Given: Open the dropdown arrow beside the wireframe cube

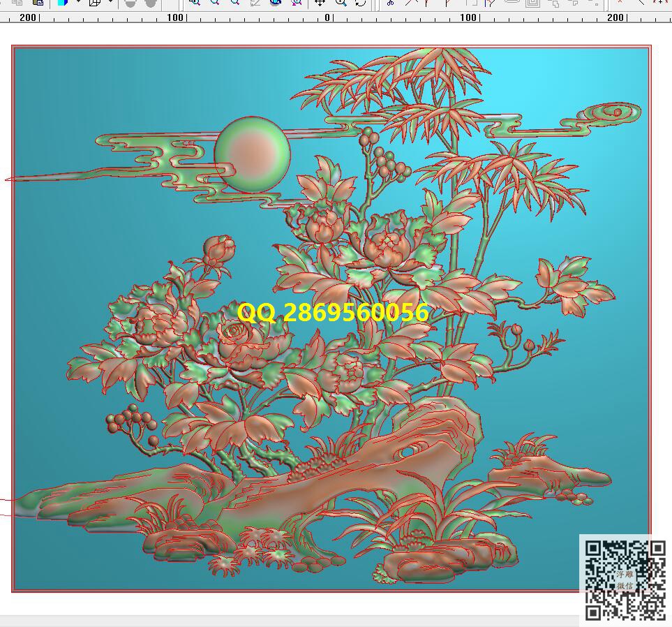Looking at the screenshot, I should tap(110, 1).
